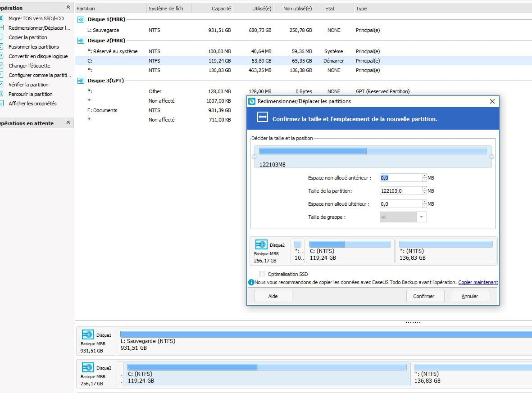Enable the Optimisation SSD checkbox
The image size is (532, 393).
[x=263, y=274]
